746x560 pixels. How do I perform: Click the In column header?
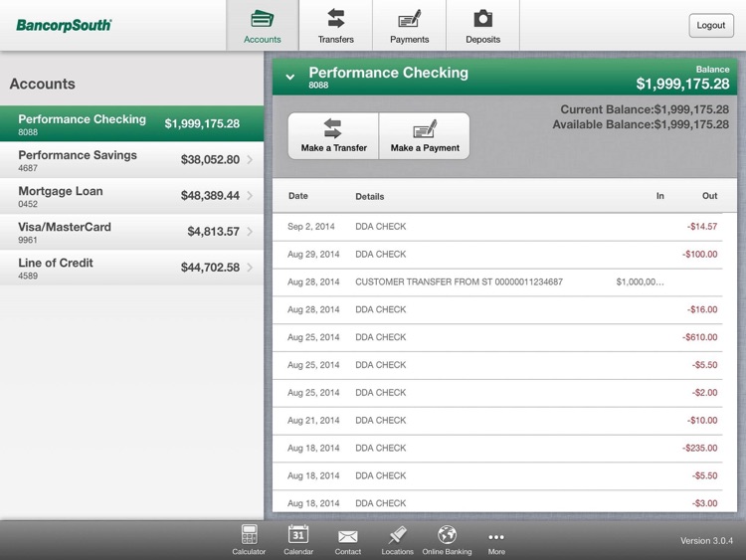click(x=659, y=196)
